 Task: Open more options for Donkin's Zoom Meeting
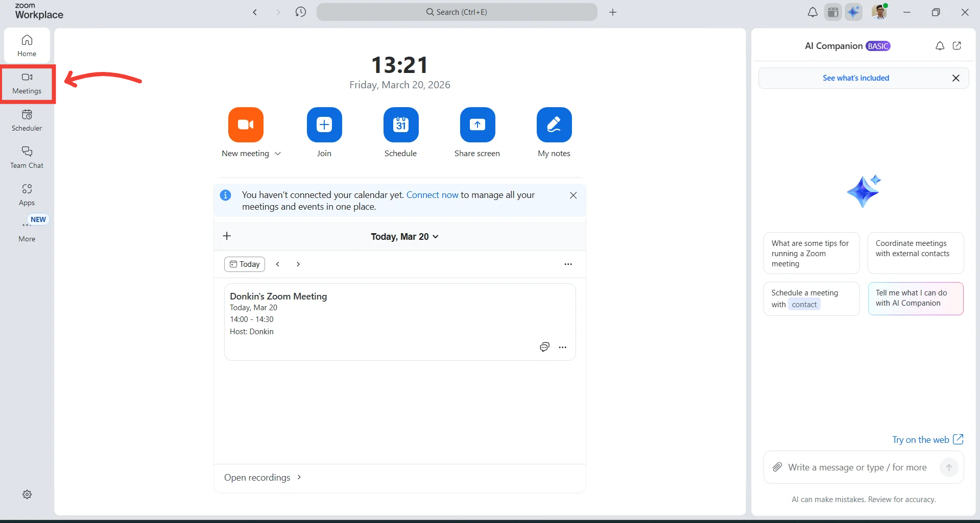click(563, 347)
